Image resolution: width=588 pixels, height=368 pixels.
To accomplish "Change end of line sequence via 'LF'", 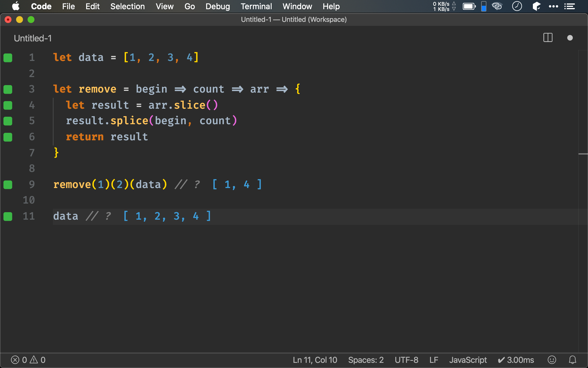I will tap(434, 360).
